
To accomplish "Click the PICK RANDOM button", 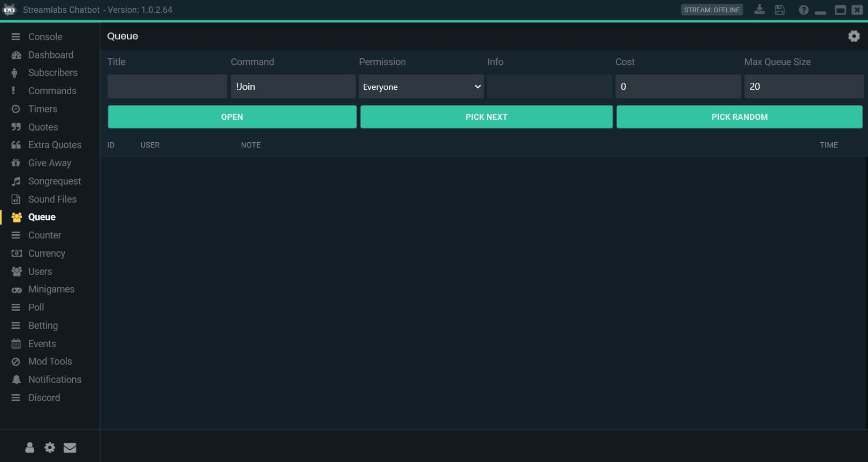I will pyautogui.click(x=739, y=117).
